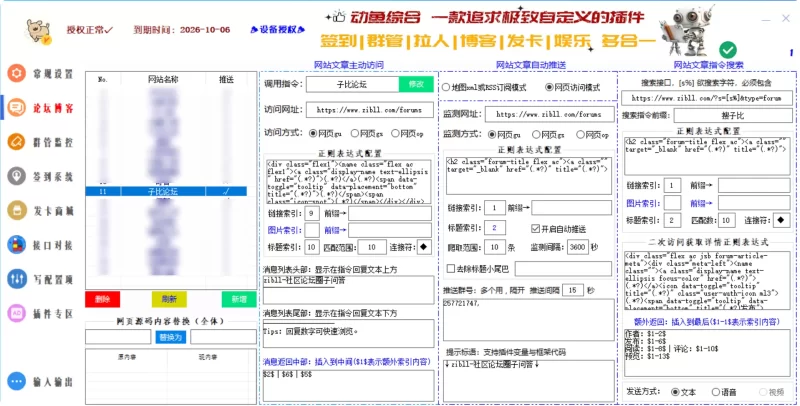This screenshot has width=800, height=406.
Task: Click blue 额外返回 label
Action: point(707,322)
